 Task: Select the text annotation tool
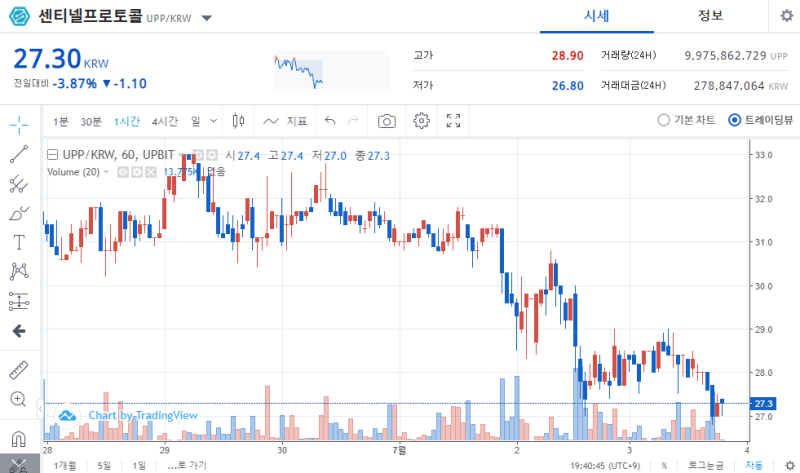point(19,242)
